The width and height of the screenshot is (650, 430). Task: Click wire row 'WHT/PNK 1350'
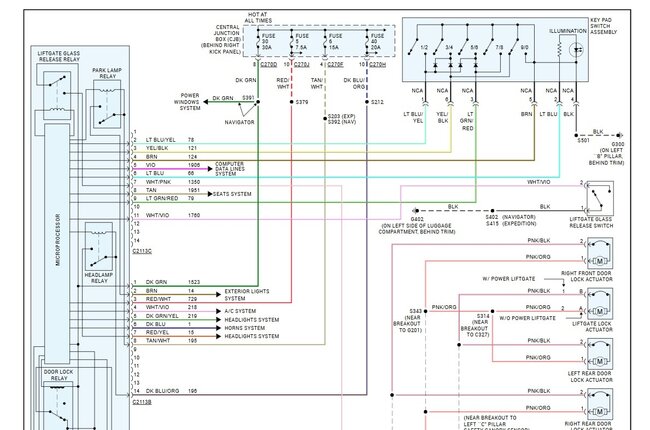(x=172, y=182)
